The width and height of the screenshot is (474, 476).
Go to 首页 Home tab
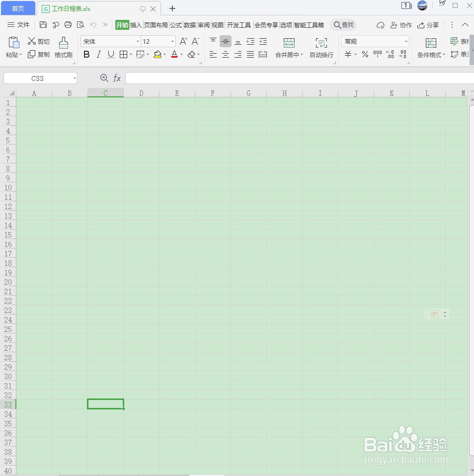18,8
